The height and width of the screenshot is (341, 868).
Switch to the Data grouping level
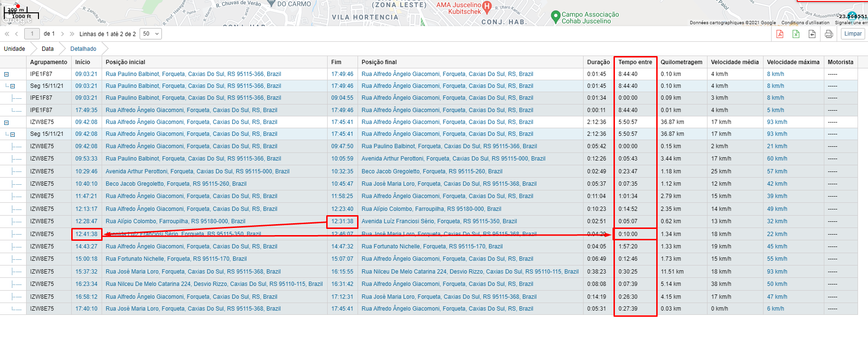pos(47,49)
